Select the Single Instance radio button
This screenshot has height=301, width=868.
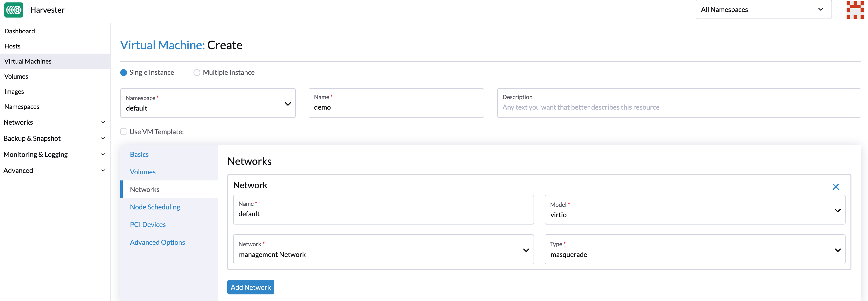tap(124, 72)
